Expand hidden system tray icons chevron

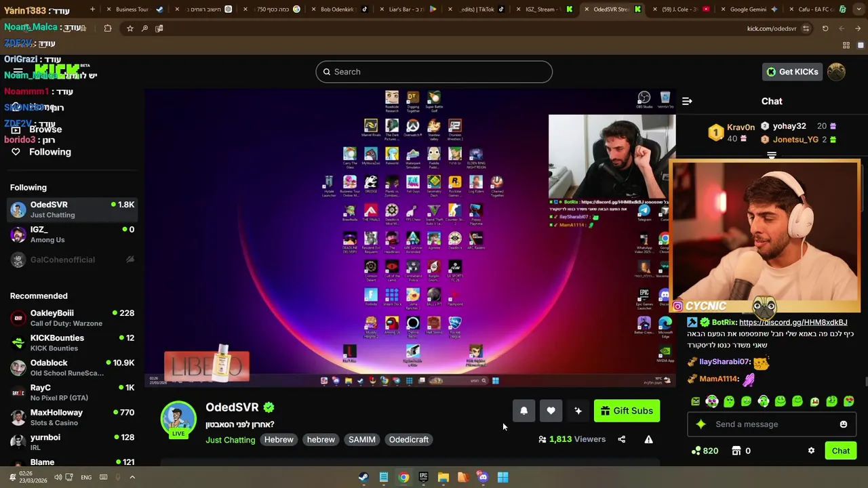132,477
